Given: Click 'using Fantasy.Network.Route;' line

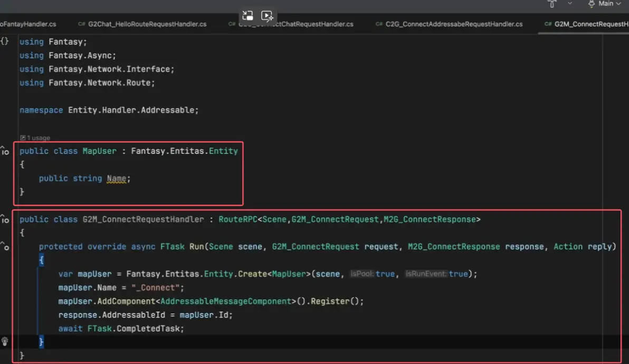Looking at the screenshot, I should [87, 83].
